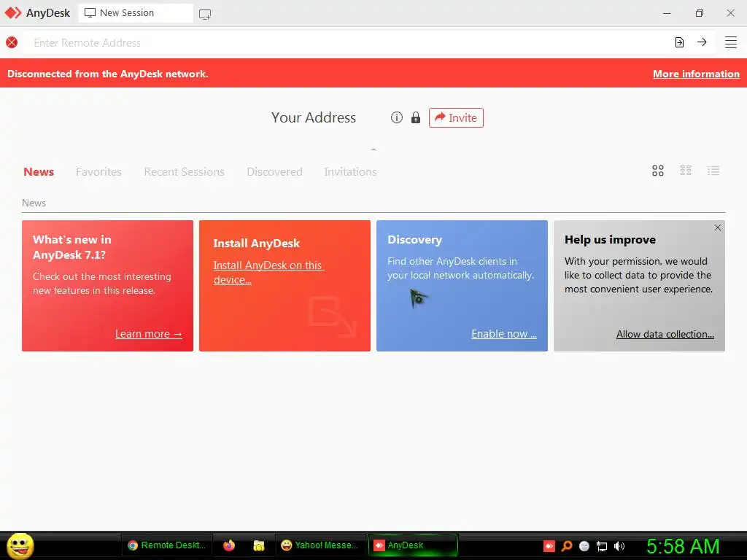Open the More information link
Image resolution: width=747 pixels, height=560 pixels.
pos(696,74)
